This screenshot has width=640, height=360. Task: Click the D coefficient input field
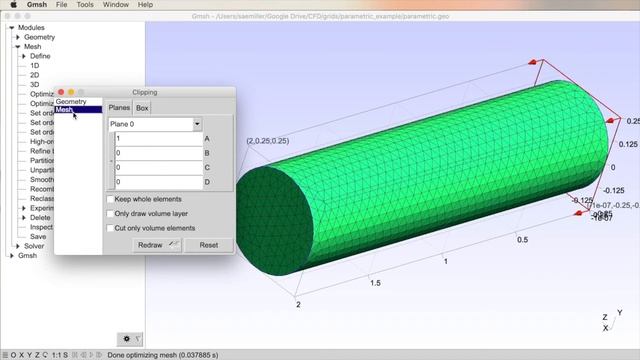pos(159,182)
